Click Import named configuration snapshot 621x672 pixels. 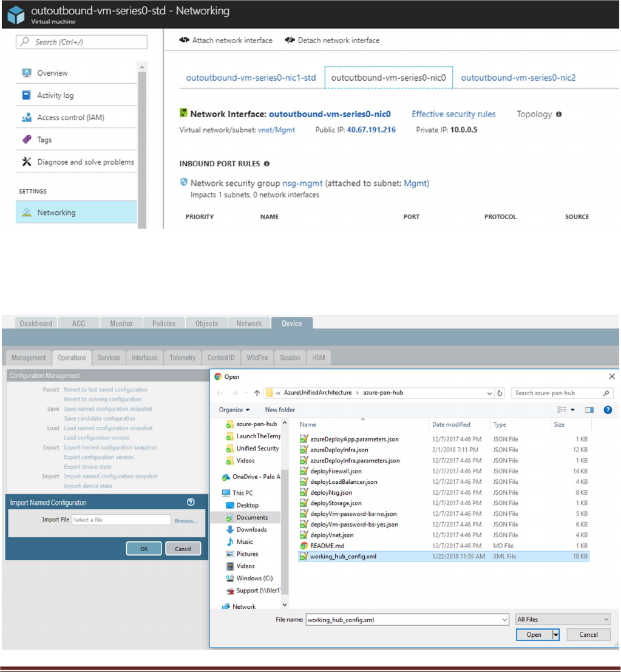click(x=110, y=476)
